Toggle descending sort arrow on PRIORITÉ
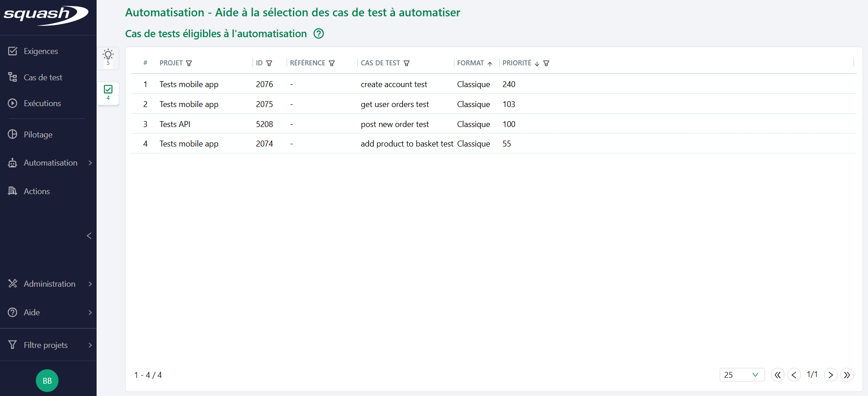The image size is (868, 396). point(537,64)
